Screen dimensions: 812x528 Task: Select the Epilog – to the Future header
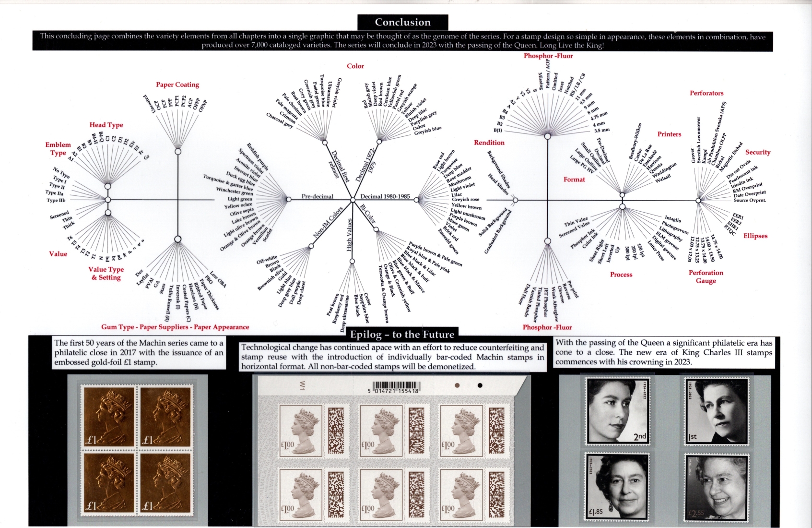coord(402,334)
